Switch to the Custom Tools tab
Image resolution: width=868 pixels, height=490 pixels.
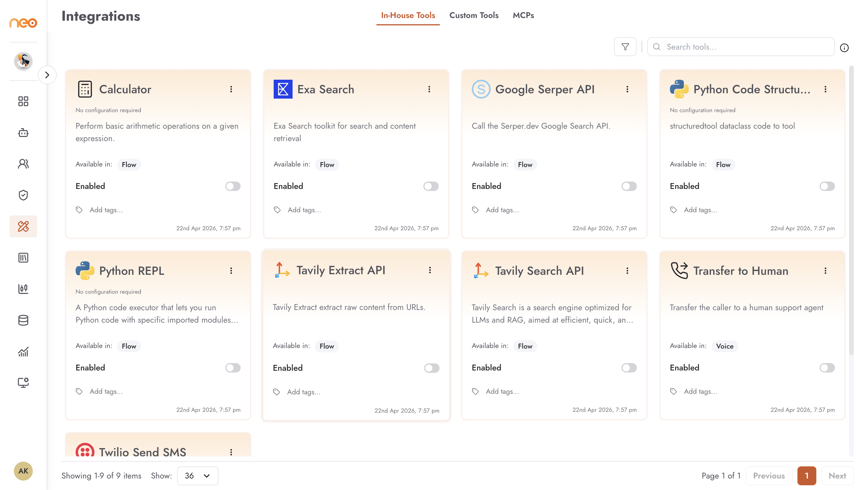pyautogui.click(x=474, y=15)
